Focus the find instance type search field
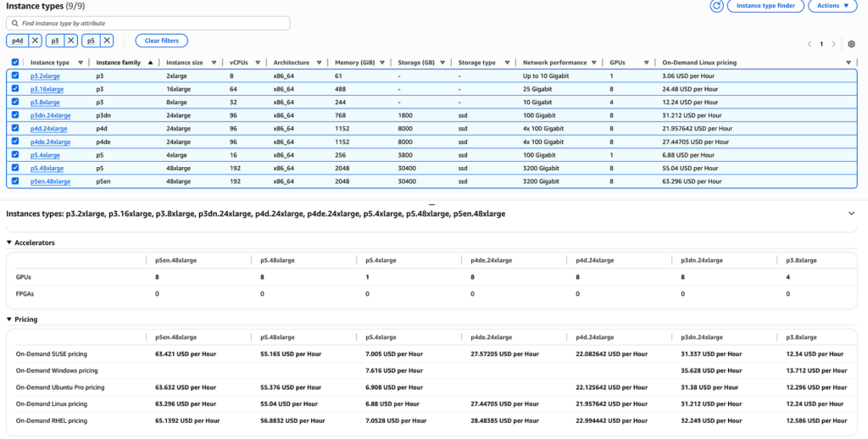868x439 pixels. [x=147, y=23]
